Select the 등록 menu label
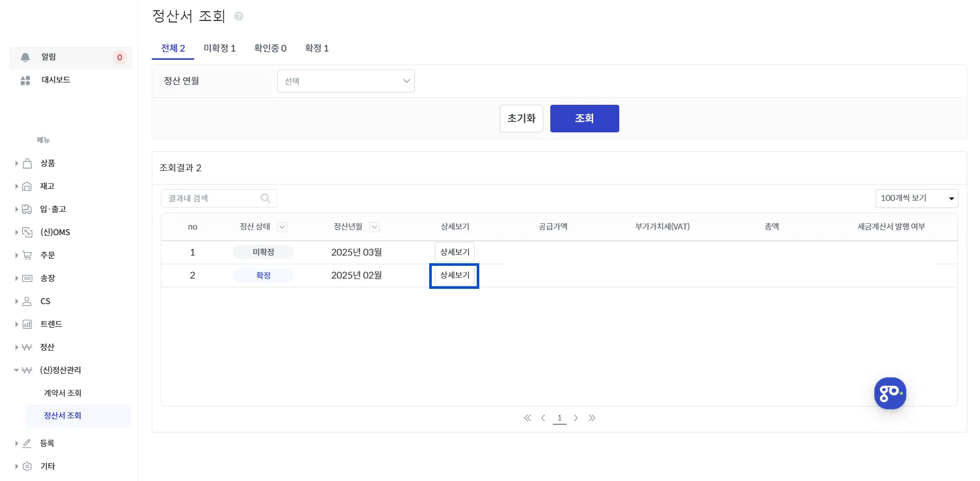The image size is (980, 481). coord(47,443)
